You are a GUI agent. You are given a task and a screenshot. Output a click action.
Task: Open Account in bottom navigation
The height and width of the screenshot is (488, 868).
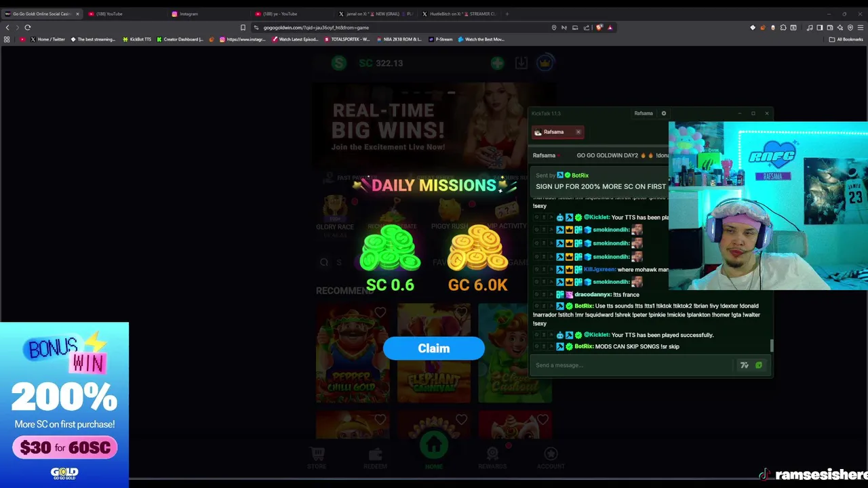pos(551,458)
